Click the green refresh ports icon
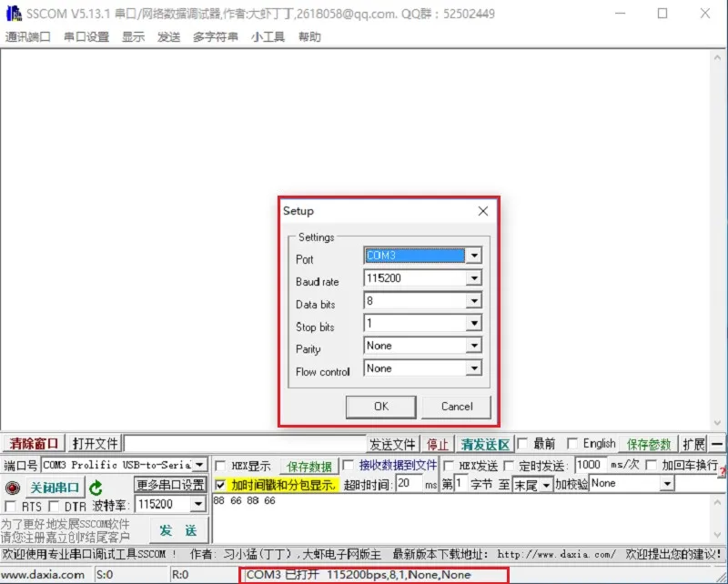Image resolution: width=728 pixels, height=584 pixels. click(x=96, y=488)
